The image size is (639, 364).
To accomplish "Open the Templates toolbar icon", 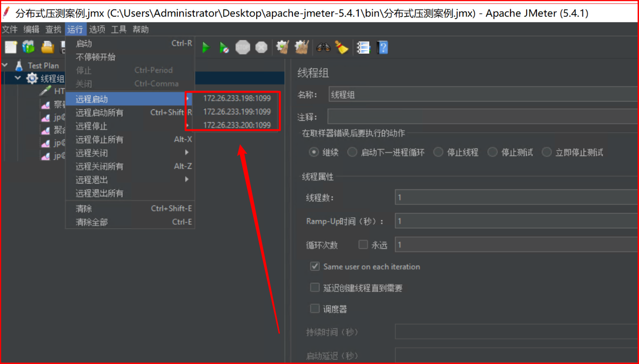I will [28, 47].
